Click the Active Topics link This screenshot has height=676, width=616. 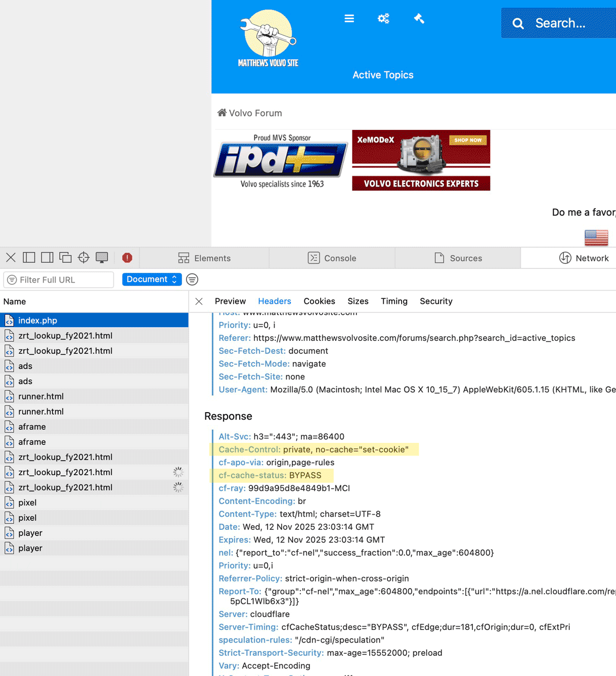tap(383, 75)
